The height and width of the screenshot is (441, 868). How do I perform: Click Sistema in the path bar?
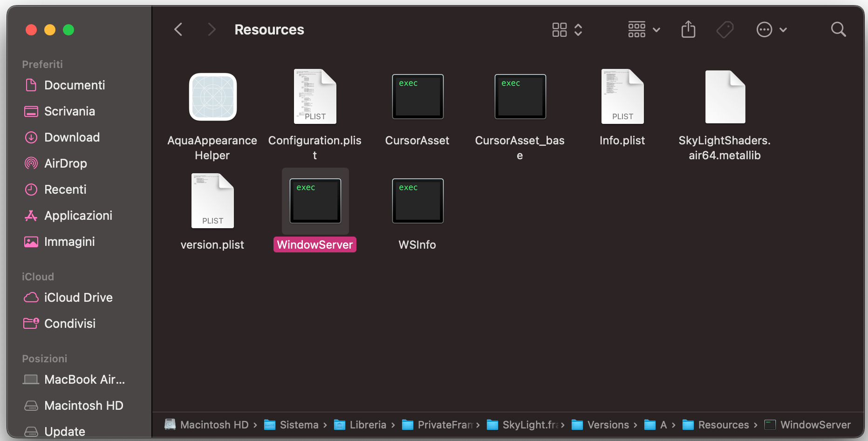point(299,424)
